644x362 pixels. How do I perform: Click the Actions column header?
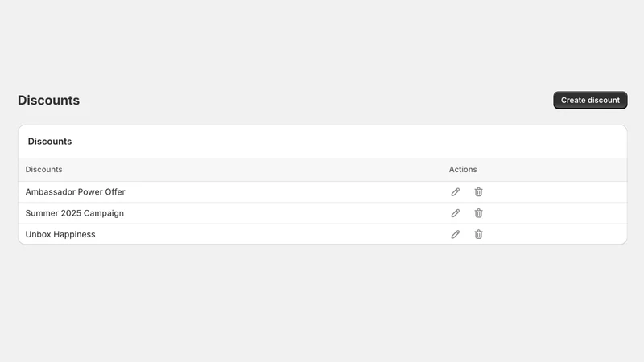pyautogui.click(x=463, y=170)
